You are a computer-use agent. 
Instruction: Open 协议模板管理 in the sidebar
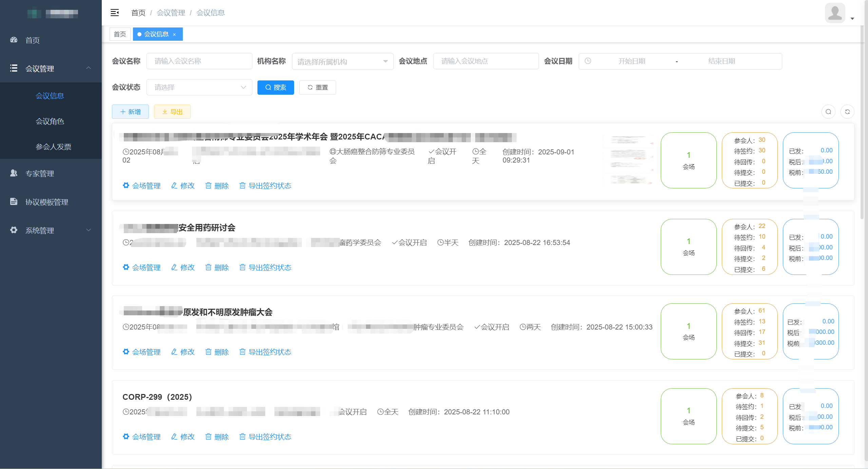(x=46, y=202)
